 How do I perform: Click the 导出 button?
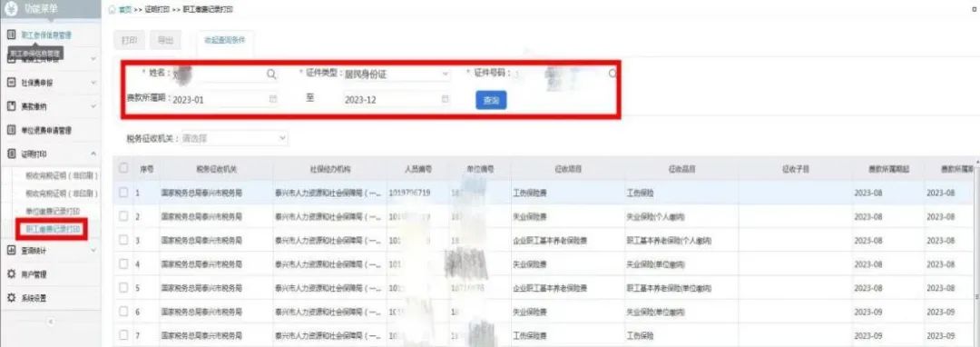(165, 39)
